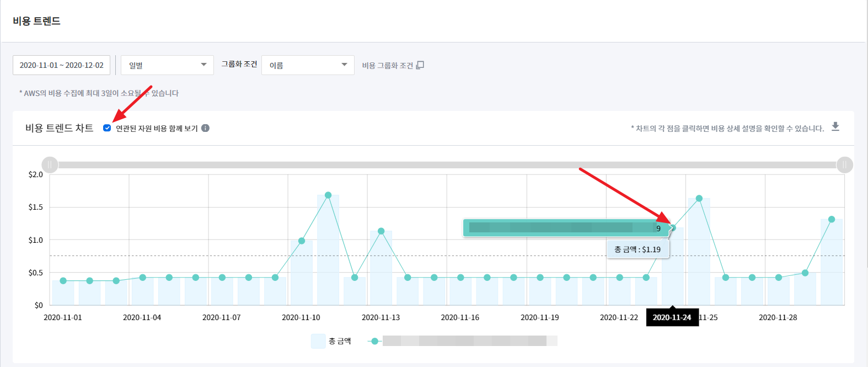This screenshot has height=367, width=868.
Task: Click the info icon beside related resource cost
Action: click(x=205, y=128)
